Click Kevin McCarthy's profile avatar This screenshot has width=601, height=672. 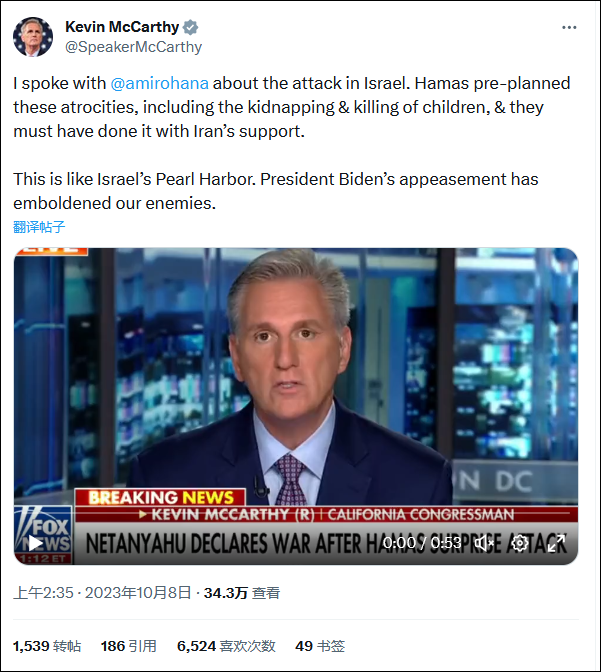pyautogui.click(x=33, y=37)
